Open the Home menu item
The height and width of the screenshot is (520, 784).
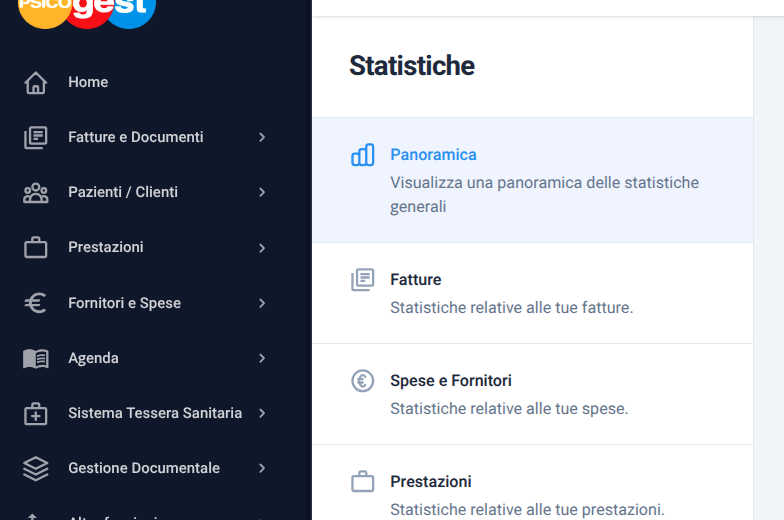pos(88,82)
